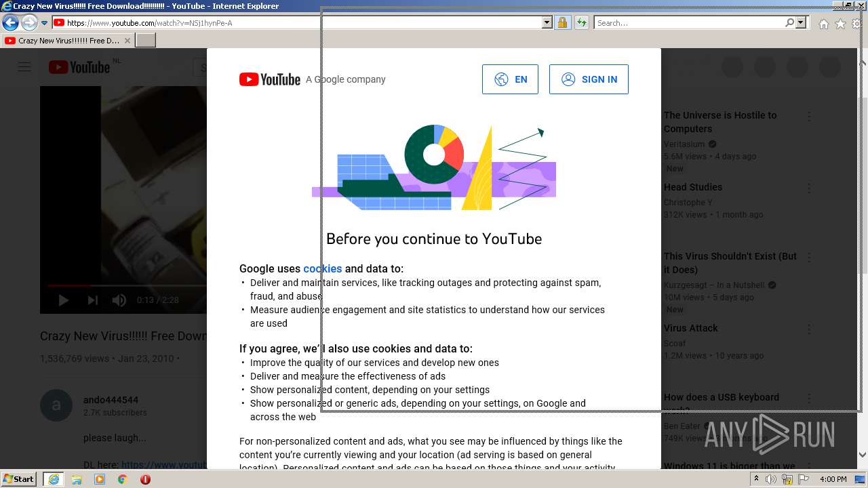Open the media player taskbar icon
868x488 pixels.
coord(100,479)
